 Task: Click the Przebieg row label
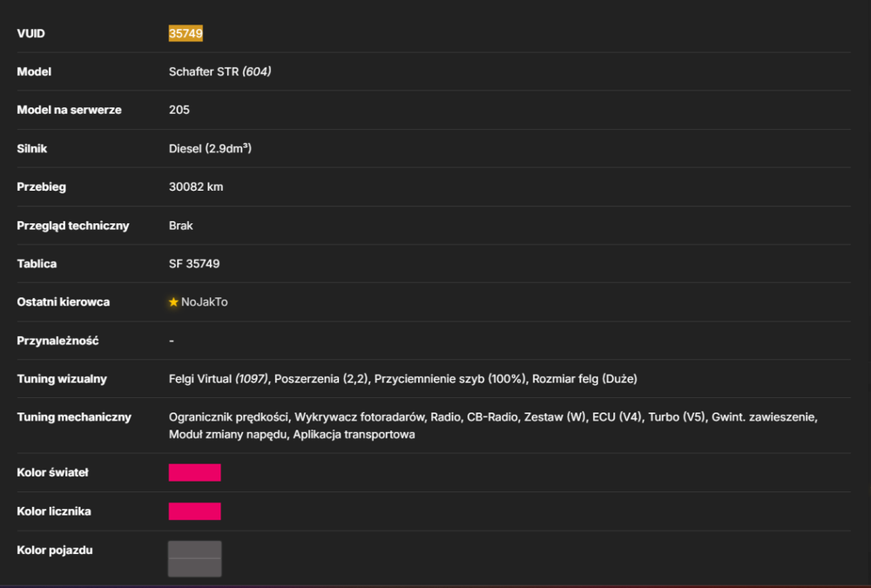click(41, 186)
